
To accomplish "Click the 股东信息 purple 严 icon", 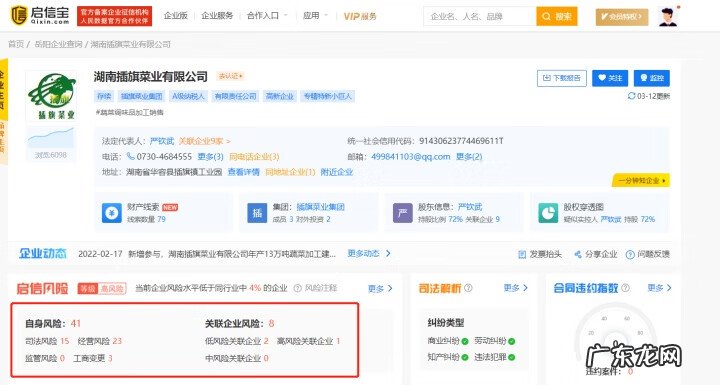I will click(x=403, y=213).
